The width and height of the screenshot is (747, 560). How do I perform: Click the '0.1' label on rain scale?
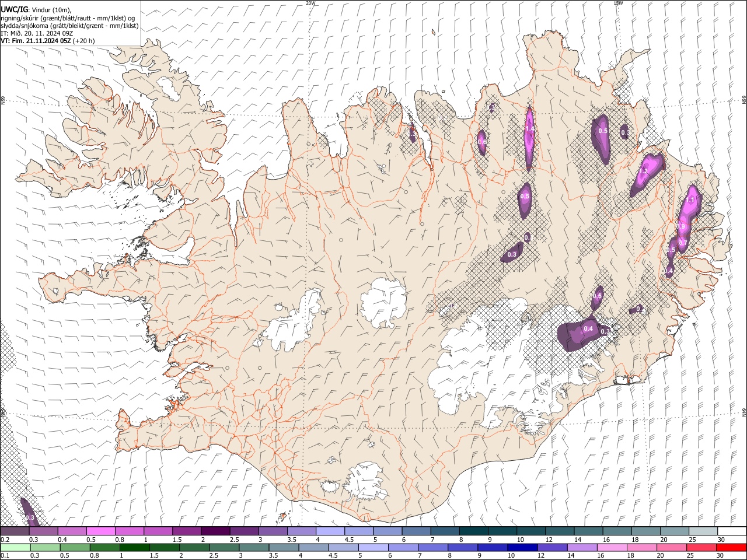[x=5, y=555]
